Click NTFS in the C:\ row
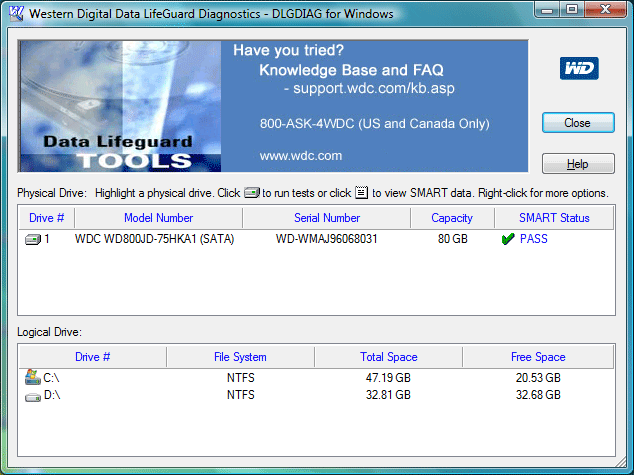This screenshot has height=475, width=634. tap(241, 378)
